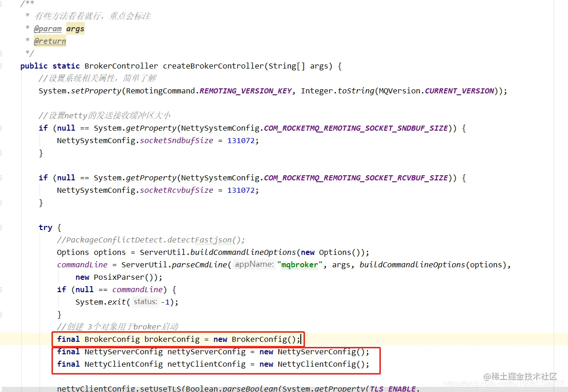Click the CURRENT_VERSION constant
Viewport: 568px width, 392px height.
[x=459, y=91]
